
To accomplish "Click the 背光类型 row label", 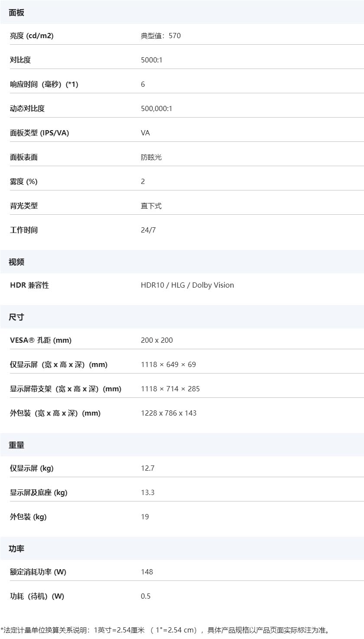I will coord(24,206).
